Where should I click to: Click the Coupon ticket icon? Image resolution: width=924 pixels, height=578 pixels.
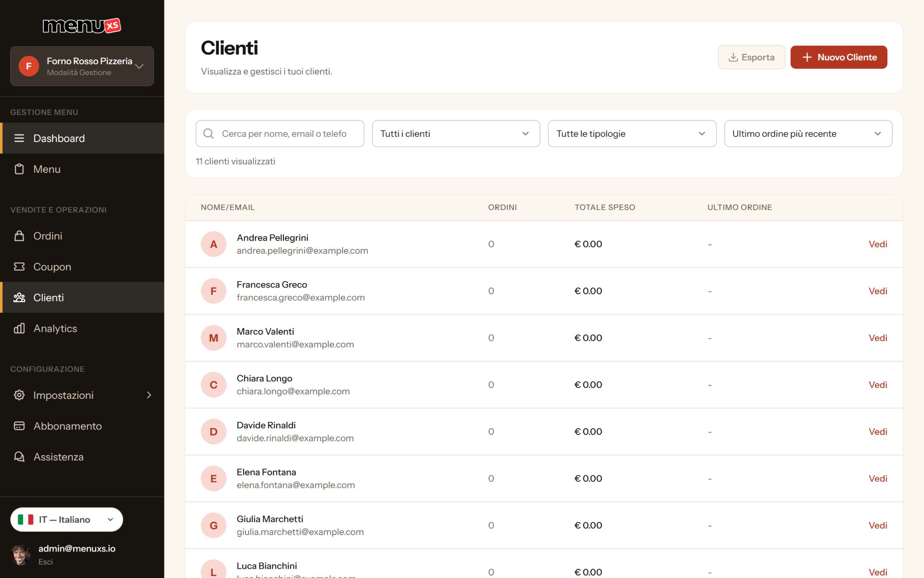[19, 267]
